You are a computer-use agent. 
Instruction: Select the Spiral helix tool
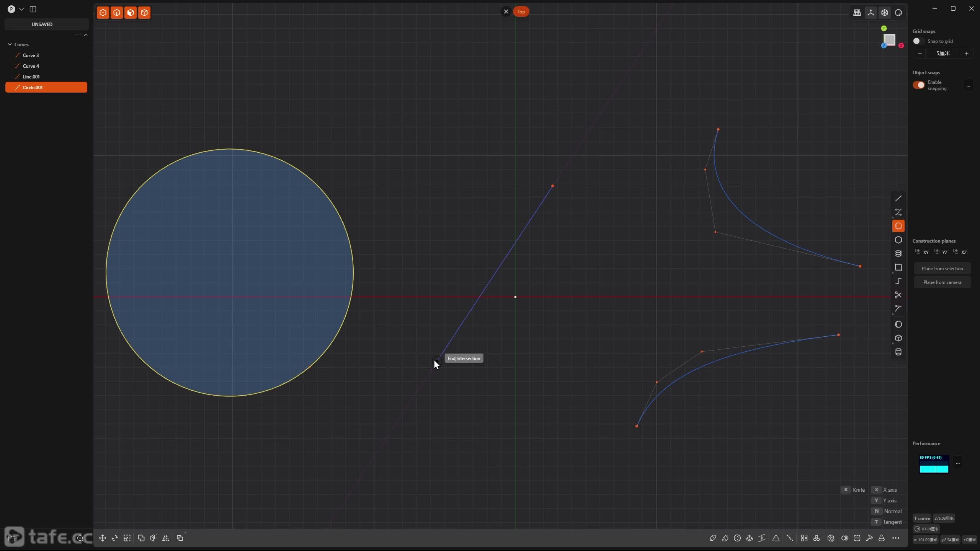click(898, 254)
